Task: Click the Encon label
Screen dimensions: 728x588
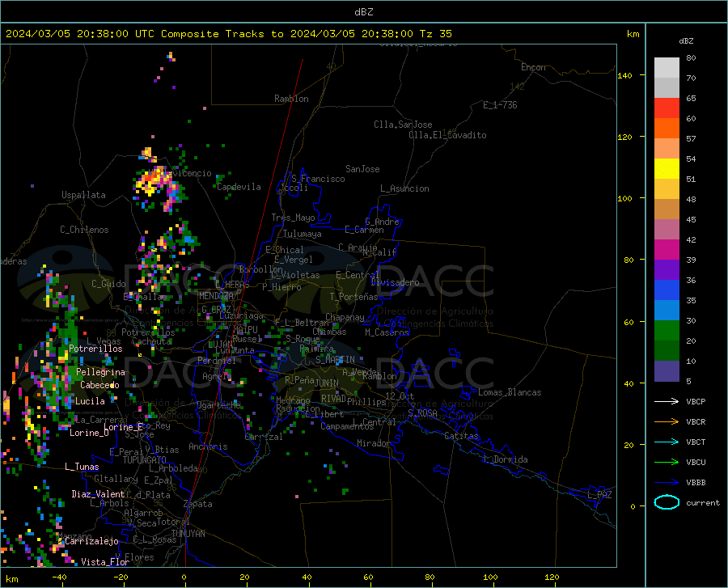Action: (533, 67)
